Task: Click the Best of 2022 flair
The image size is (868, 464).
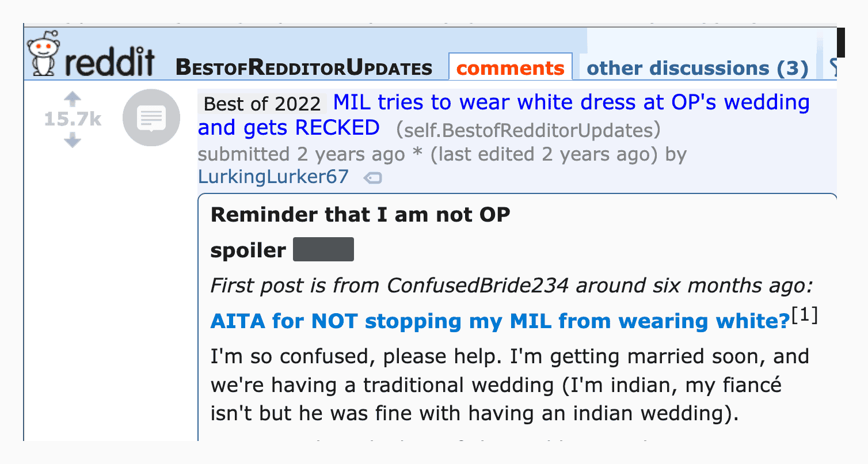Action: click(x=262, y=104)
